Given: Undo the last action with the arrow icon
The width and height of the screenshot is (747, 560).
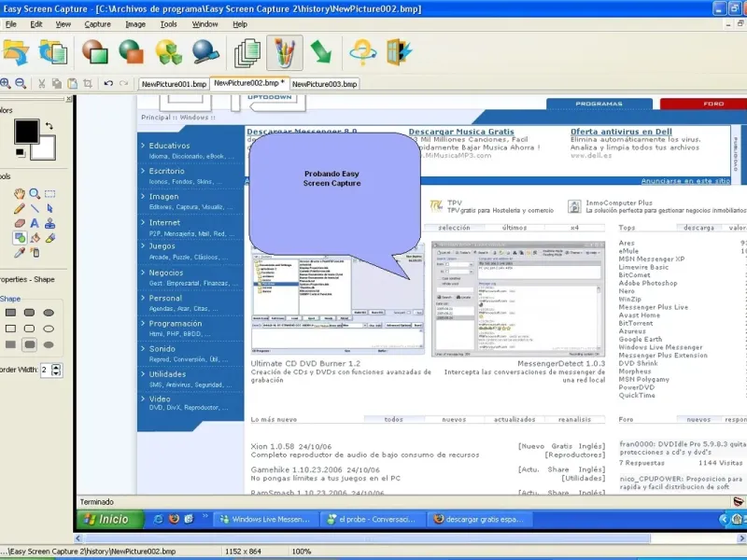Looking at the screenshot, I should (x=108, y=83).
